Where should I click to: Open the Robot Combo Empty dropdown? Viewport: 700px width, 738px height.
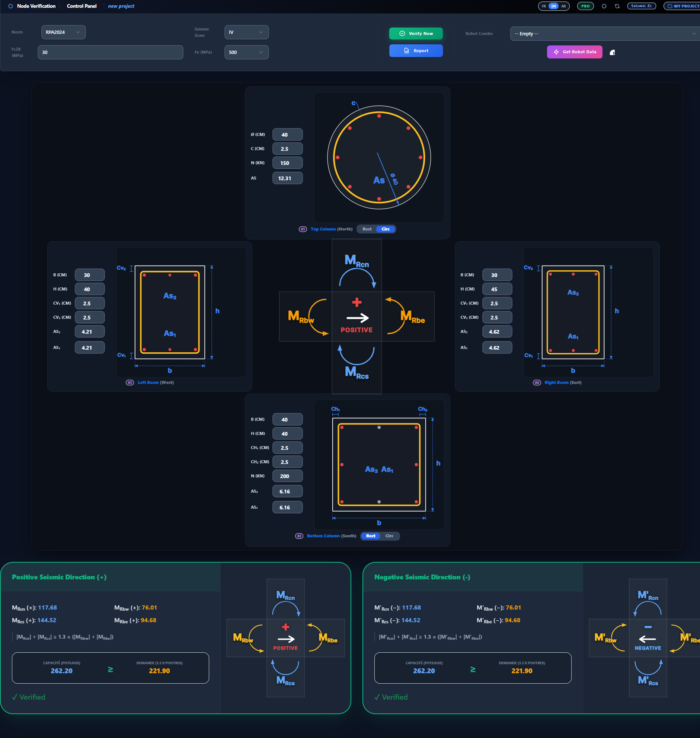coord(604,34)
